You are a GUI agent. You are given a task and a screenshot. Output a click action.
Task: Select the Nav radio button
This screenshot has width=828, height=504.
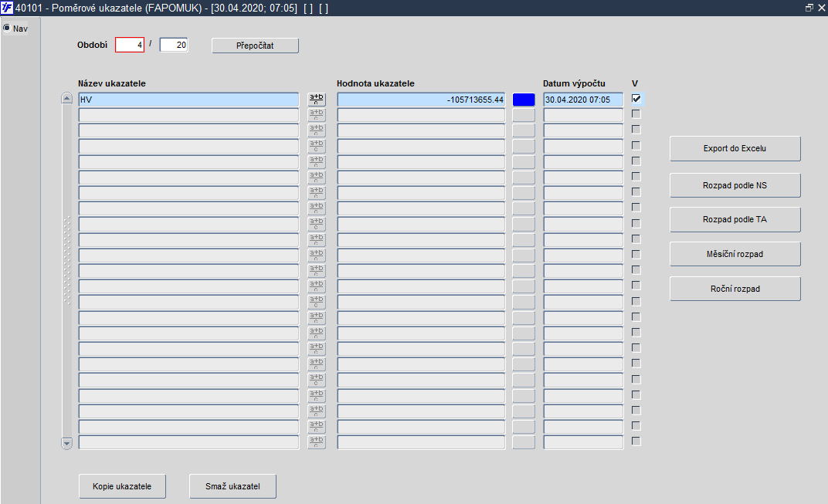[x=7, y=28]
